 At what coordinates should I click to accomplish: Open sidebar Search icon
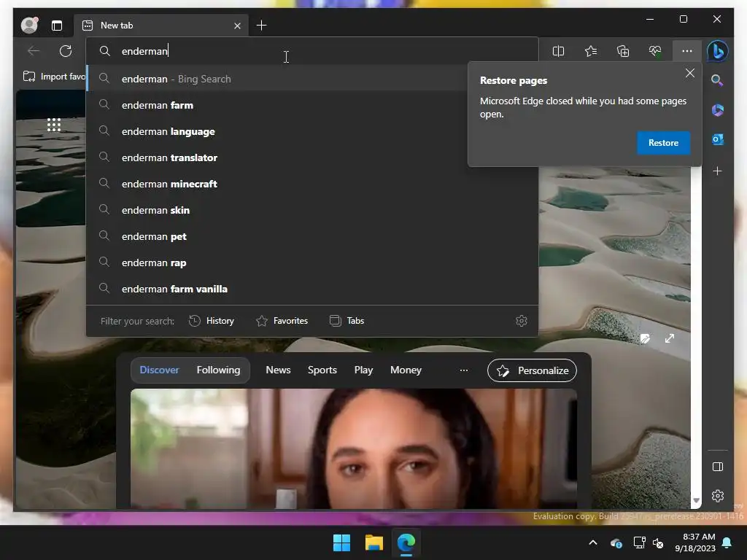tap(717, 80)
